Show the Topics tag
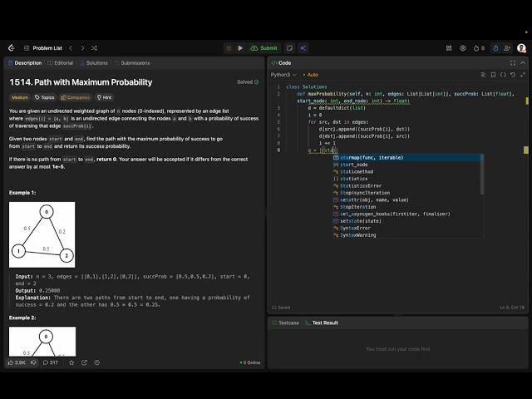The height and width of the screenshot is (399, 532). coord(44,97)
